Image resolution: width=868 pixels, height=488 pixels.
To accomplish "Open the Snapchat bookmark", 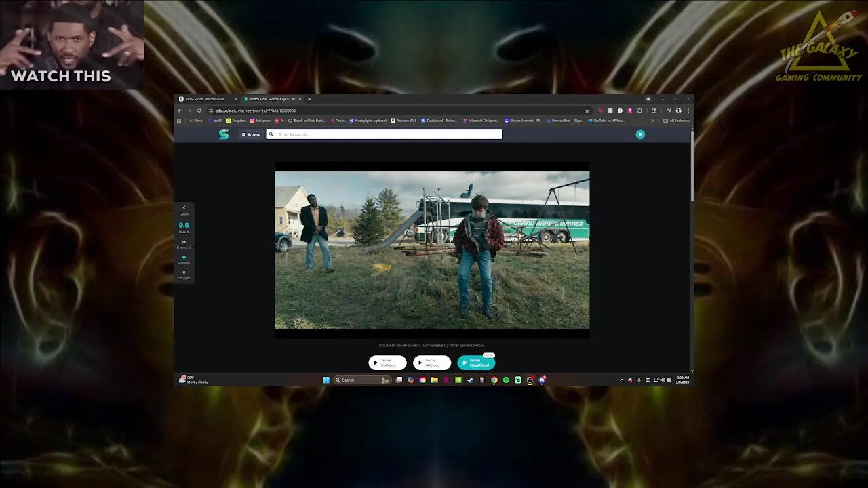I will point(236,121).
